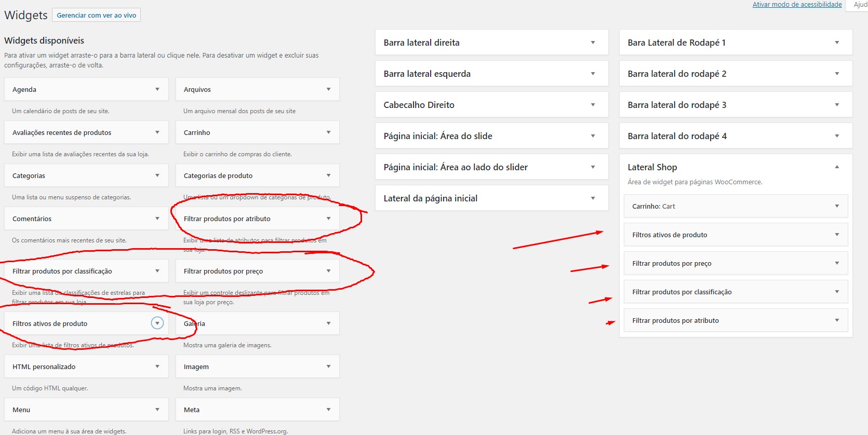This screenshot has width=868, height=435.
Task: Open 'Página inicial: Área do slide' dropdown arrow
Action: (593, 136)
